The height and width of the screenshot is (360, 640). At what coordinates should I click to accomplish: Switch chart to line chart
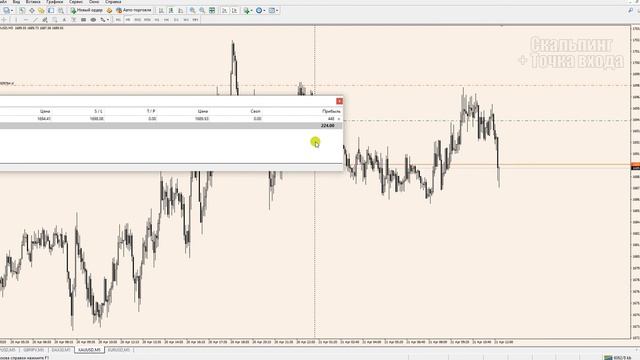point(180,11)
